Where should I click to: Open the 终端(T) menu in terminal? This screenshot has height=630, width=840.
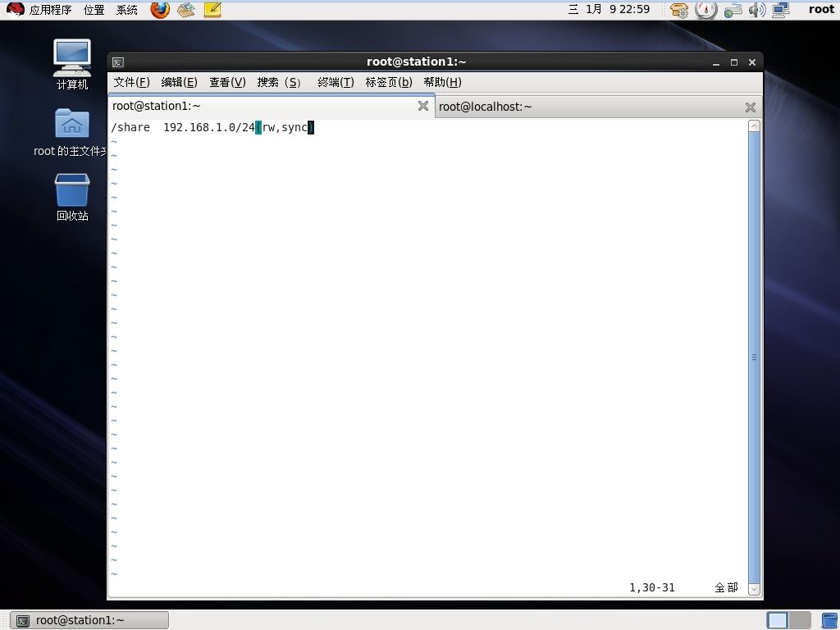click(x=336, y=82)
